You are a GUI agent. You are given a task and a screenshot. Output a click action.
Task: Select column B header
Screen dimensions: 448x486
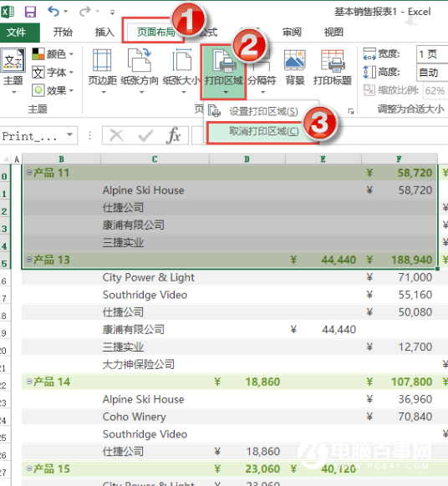tap(61, 159)
